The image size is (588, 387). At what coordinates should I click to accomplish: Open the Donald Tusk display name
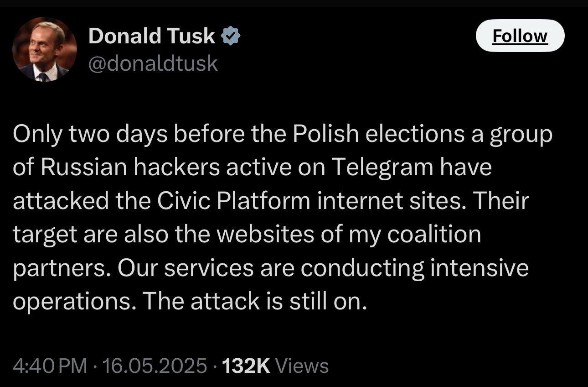151,36
